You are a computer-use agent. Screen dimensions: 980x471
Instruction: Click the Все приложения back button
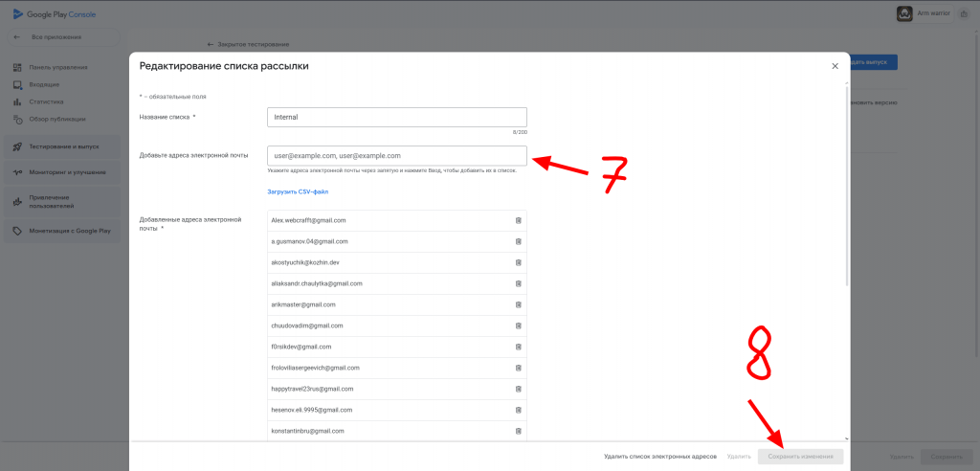click(x=62, y=37)
